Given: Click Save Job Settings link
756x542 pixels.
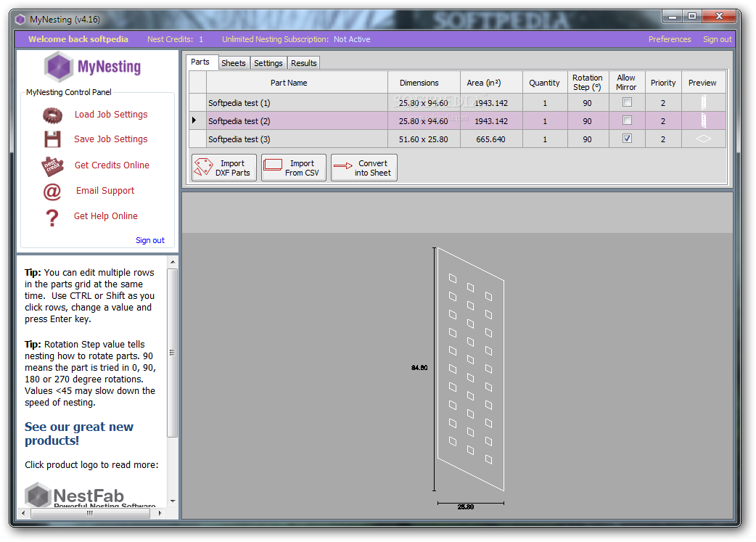Looking at the screenshot, I should pos(111,139).
